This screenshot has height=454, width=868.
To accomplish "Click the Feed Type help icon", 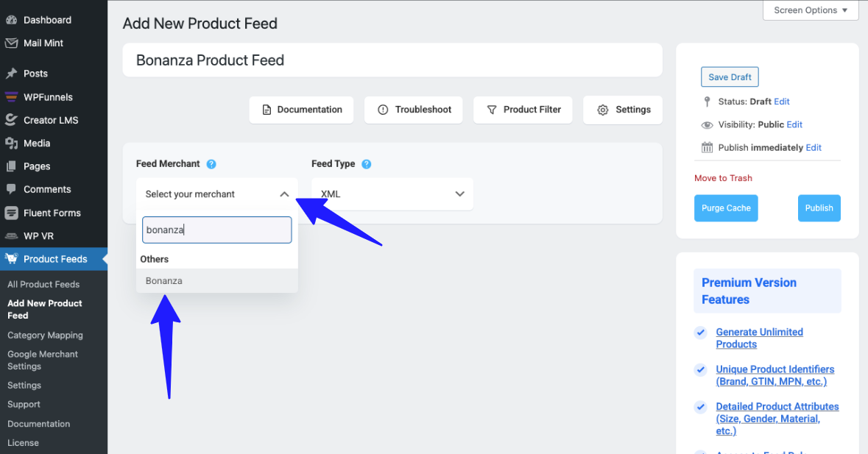I will (367, 164).
